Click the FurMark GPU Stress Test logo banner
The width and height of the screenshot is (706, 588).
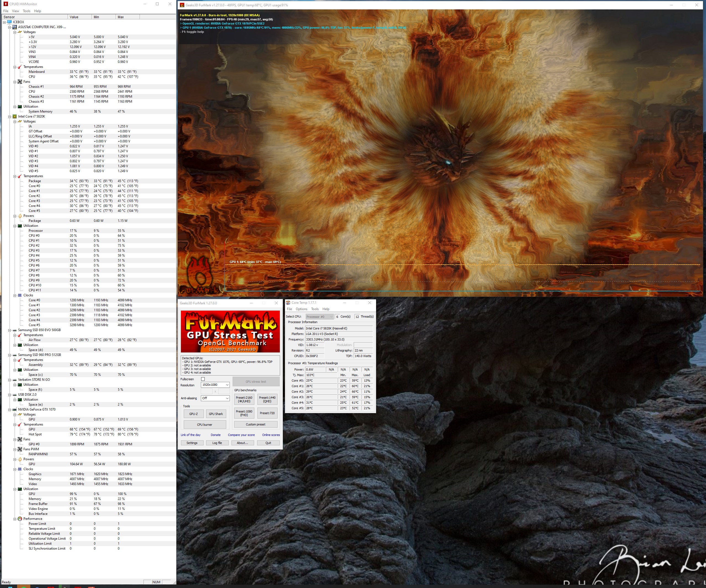click(x=230, y=331)
